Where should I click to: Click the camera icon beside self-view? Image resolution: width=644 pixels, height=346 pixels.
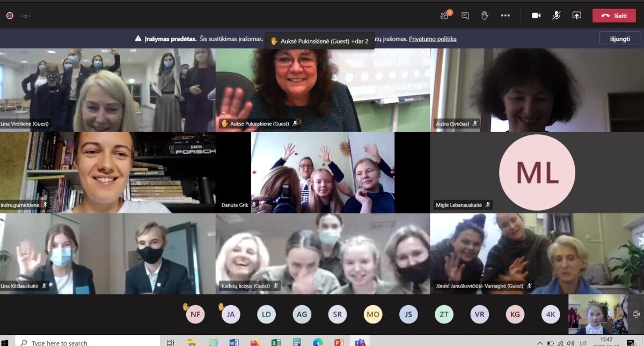[636, 314]
